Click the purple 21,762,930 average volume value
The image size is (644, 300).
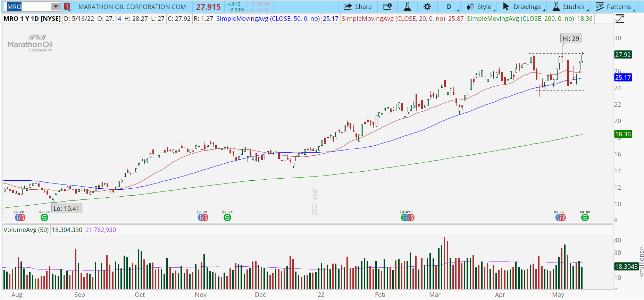click(x=101, y=230)
